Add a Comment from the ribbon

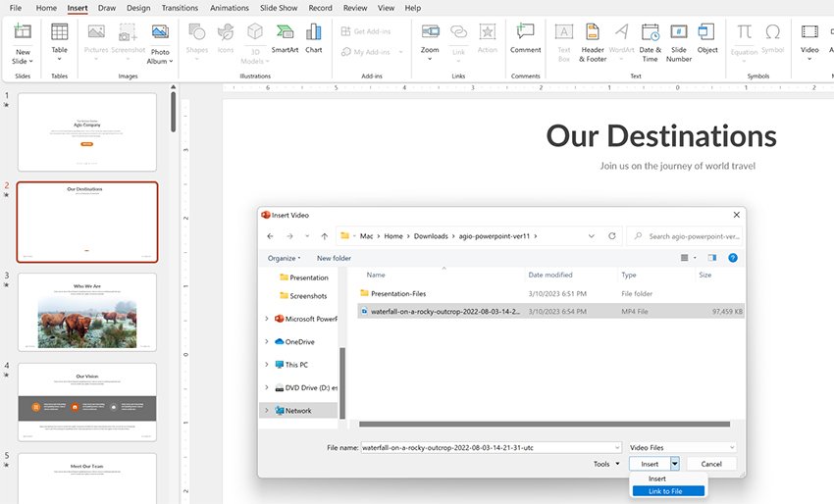tap(526, 38)
